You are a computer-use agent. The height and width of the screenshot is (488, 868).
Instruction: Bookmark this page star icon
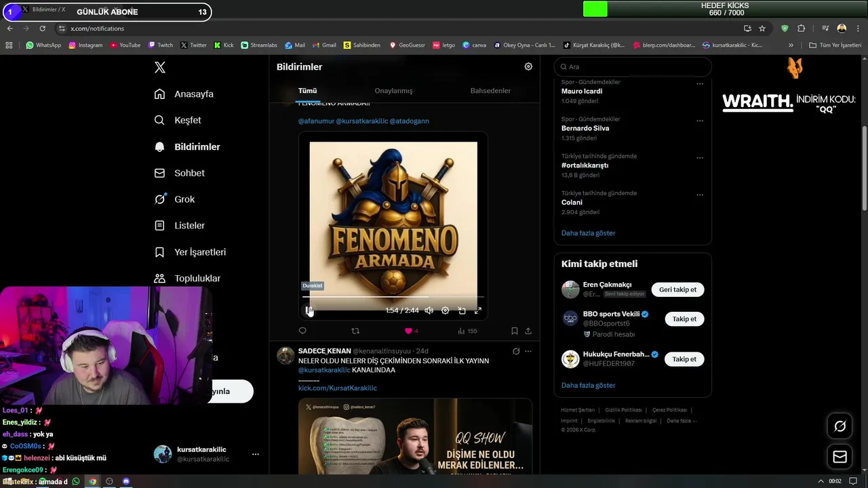pyautogui.click(x=762, y=28)
